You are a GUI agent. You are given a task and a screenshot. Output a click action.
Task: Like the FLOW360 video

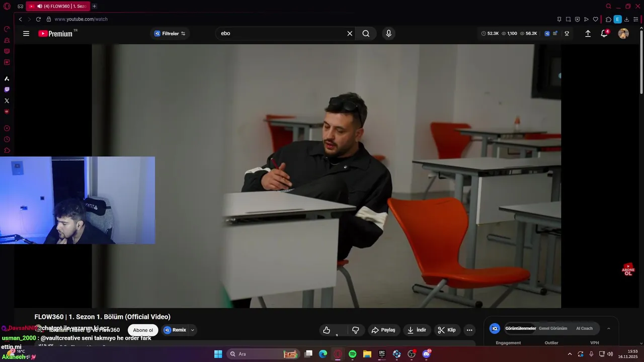coord(327,330)
